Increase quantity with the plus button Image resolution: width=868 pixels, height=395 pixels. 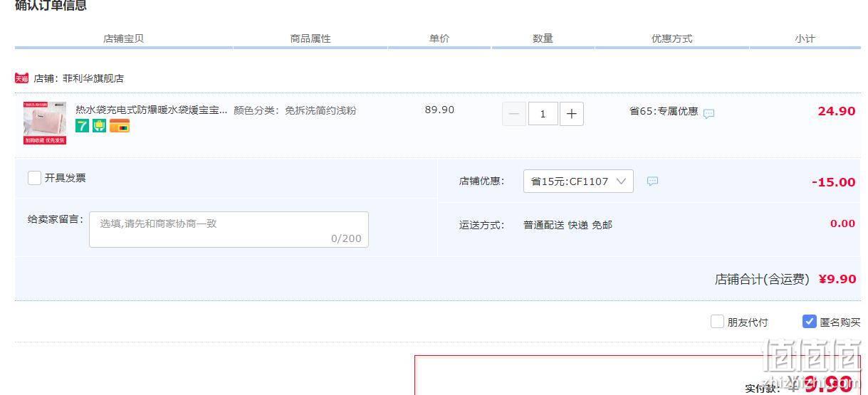pyautogui.click(x=572, y=114)
